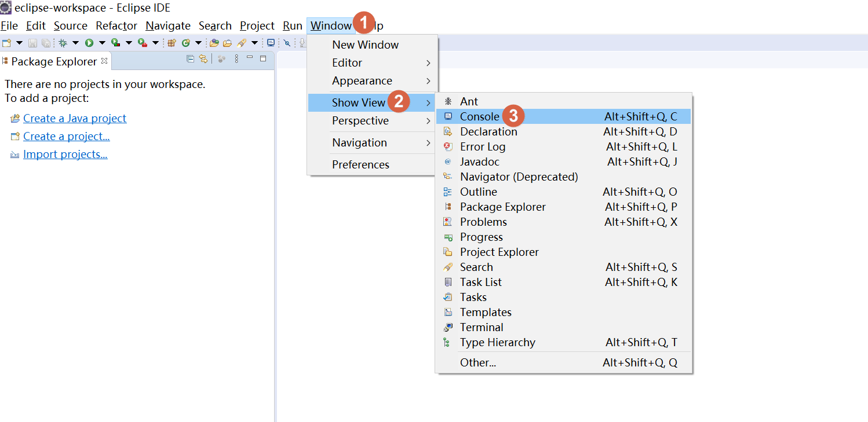Screen dimensions: 868x422
Task: Choose Preferences in the Window menu
Action: [x=360, y=164]
